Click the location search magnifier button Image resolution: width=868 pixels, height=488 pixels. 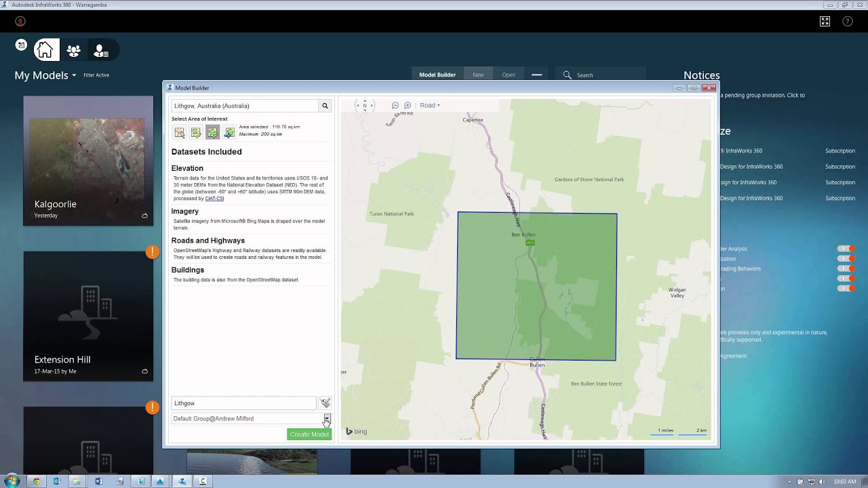coord(325,106)
